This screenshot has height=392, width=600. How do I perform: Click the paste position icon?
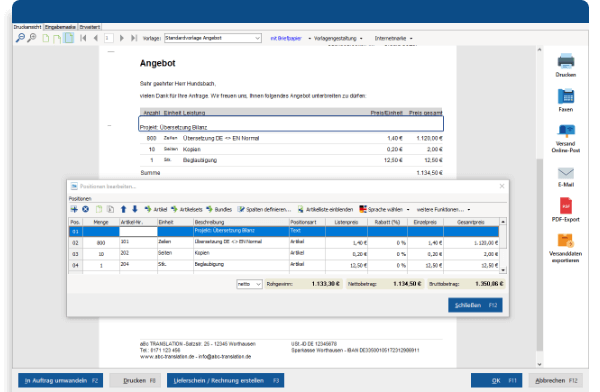coord(110,209)
